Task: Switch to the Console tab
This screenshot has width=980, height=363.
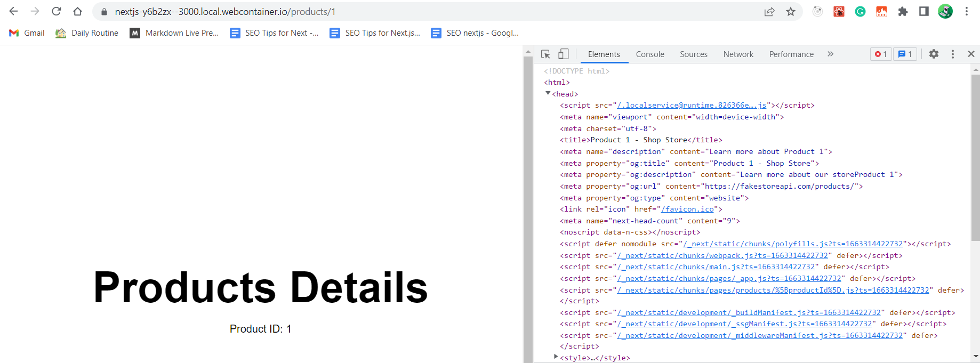Action: pyautogui.click(x=650, y=54)
